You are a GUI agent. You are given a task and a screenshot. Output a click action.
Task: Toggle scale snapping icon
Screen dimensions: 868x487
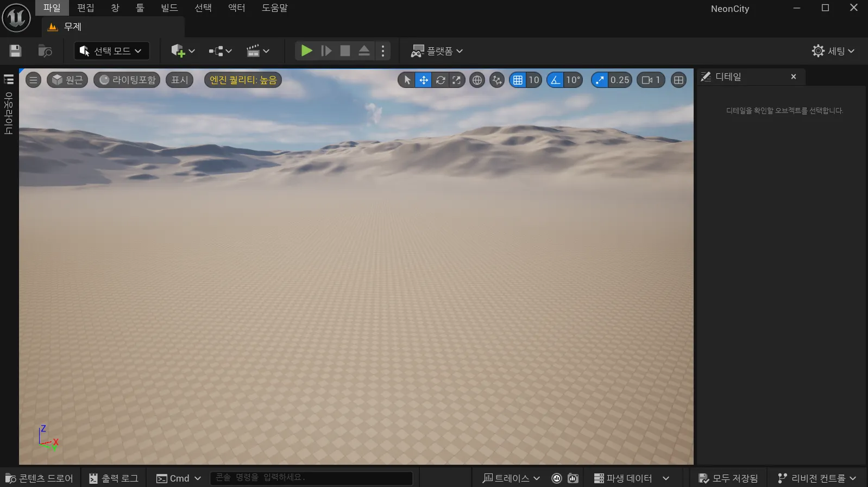pos(600,80)
